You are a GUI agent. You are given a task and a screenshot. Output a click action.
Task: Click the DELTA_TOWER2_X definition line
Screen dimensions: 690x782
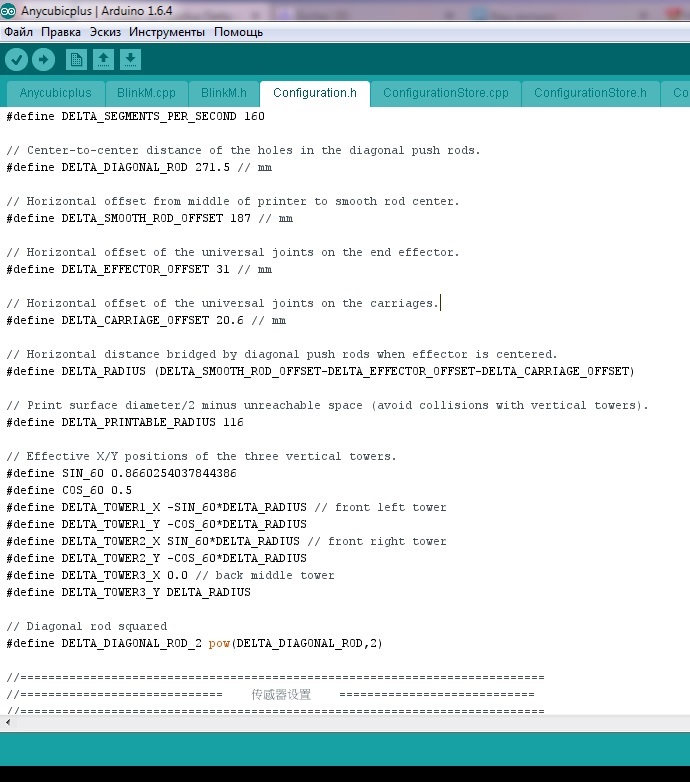coord(226,541)
